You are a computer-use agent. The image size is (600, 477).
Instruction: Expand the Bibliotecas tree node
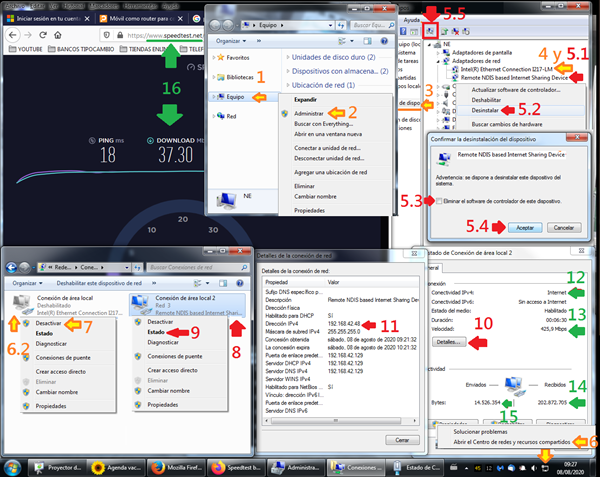[214, 77]
